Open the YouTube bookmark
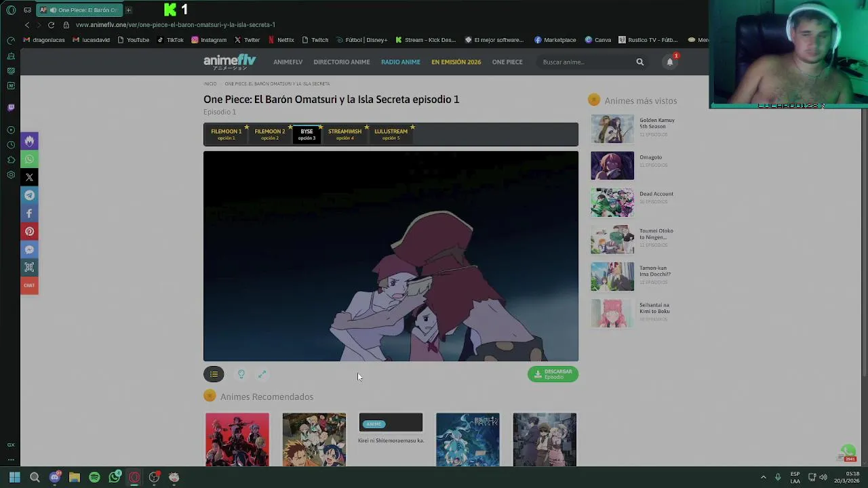 pyautogui.click(x=133, y=40)
